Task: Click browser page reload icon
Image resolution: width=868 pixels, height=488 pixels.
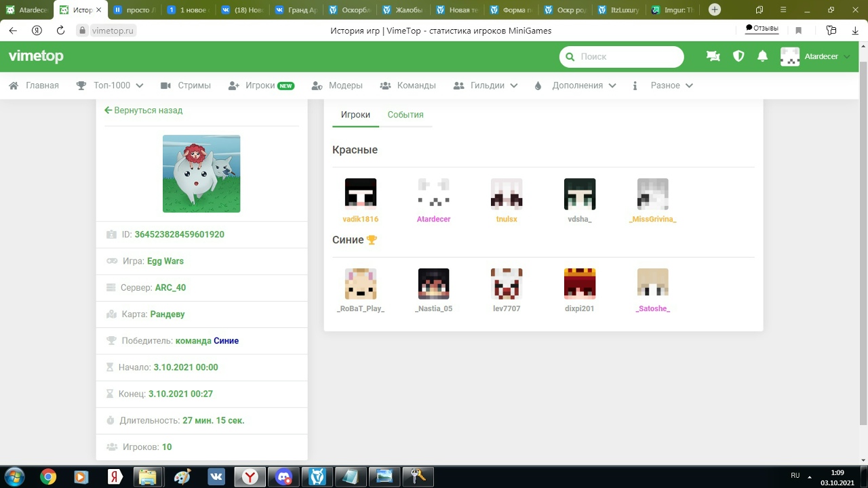Action: (60, 30)
